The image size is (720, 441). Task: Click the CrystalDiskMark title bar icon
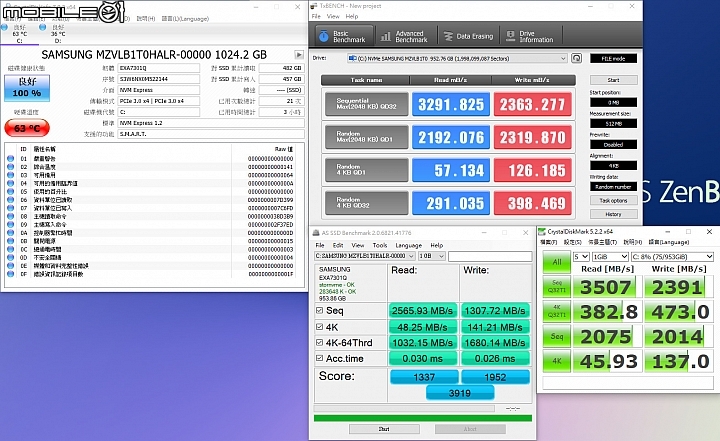tap(542, 232)
